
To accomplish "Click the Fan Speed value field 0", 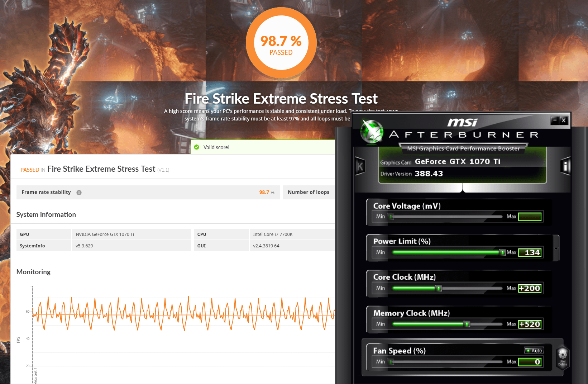I will coord(530,362).
